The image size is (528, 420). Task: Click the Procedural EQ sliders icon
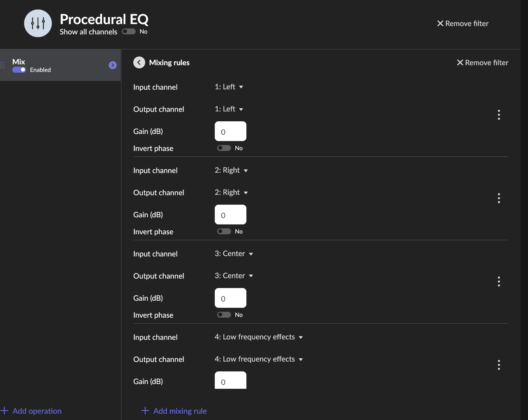(38, 23)
